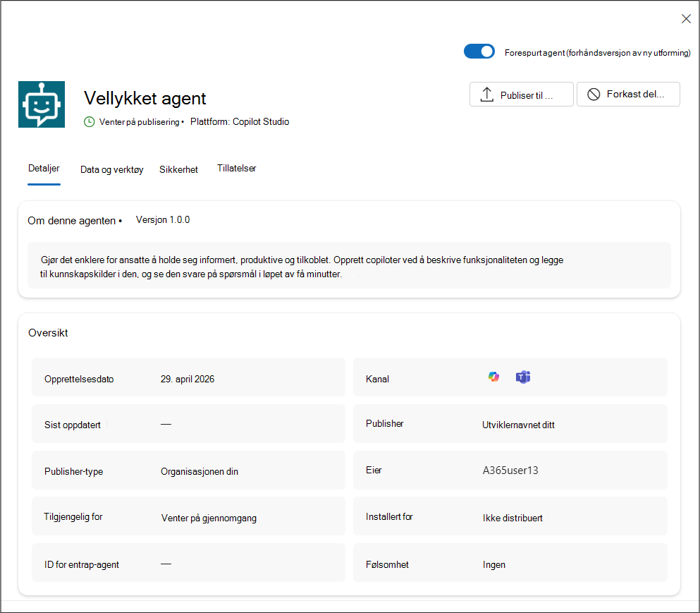Click the Copilot channel icon
700x613 pixels.
[493, 377]
